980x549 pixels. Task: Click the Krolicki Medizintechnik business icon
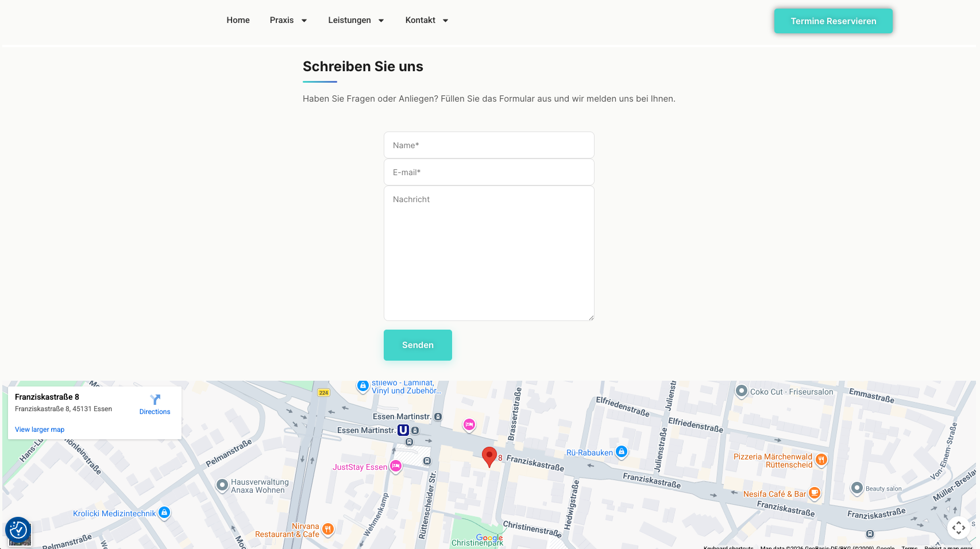164,512
